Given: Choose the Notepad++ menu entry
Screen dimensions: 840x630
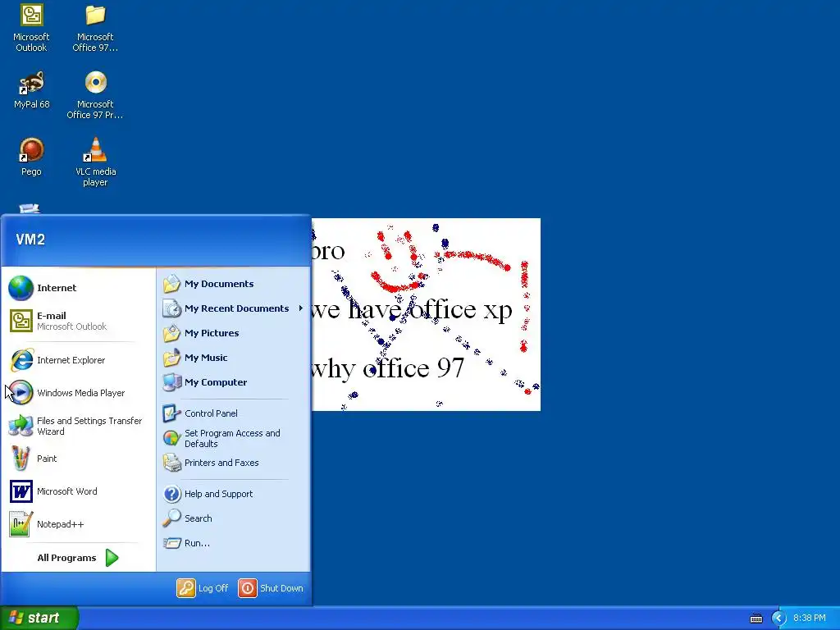Looking at the screenshot, I should point(79,524).
